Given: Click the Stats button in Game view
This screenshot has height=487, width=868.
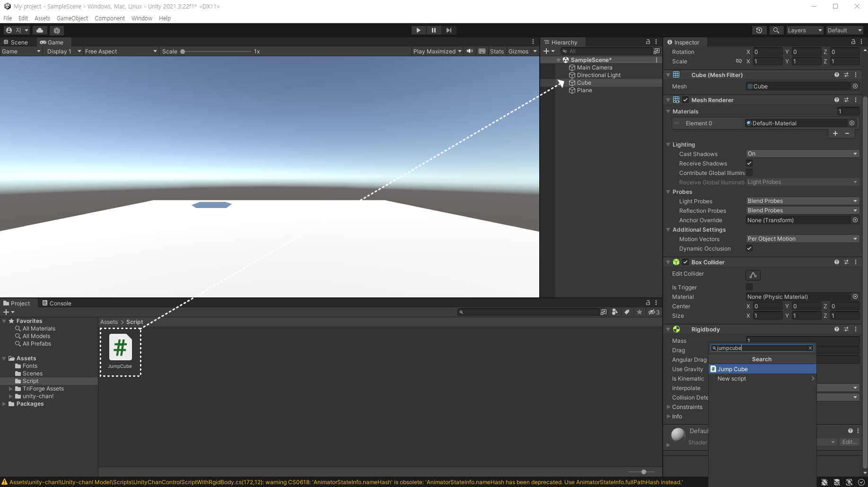Looking at the screenshot, I should [497, 51].
